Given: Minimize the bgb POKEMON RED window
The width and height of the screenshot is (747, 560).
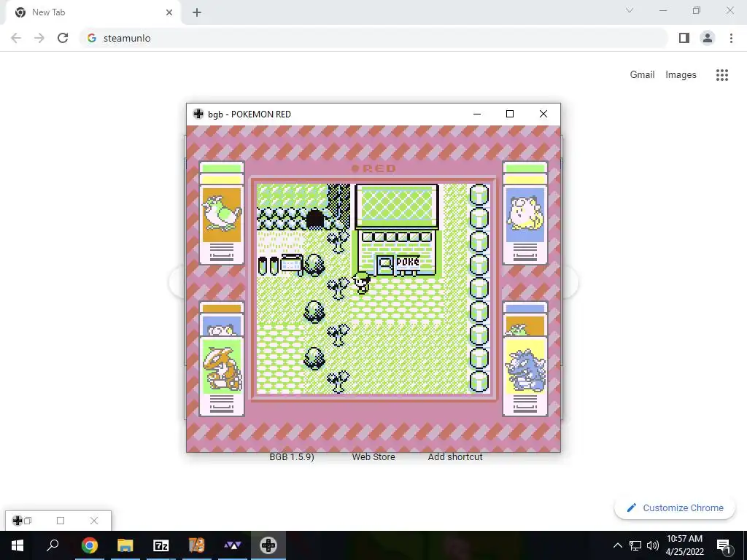Looking at the screenshot, I should pos(477,114).
